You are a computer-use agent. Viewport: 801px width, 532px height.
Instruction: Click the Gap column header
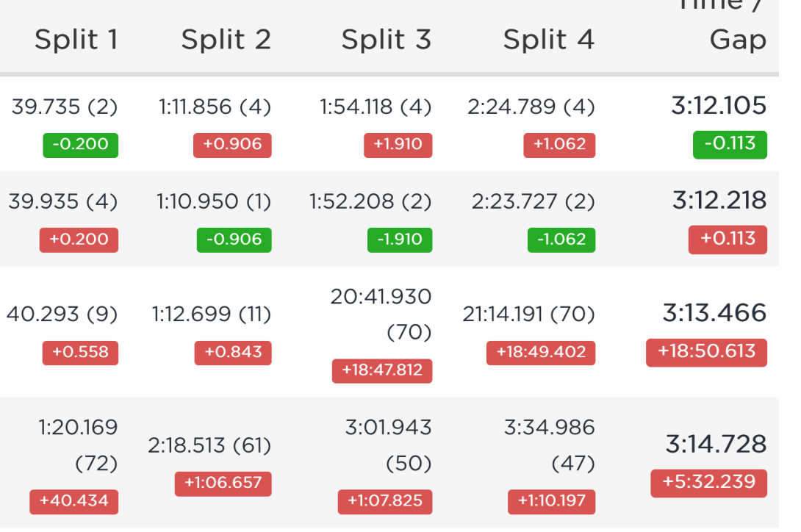click(738, 40)
